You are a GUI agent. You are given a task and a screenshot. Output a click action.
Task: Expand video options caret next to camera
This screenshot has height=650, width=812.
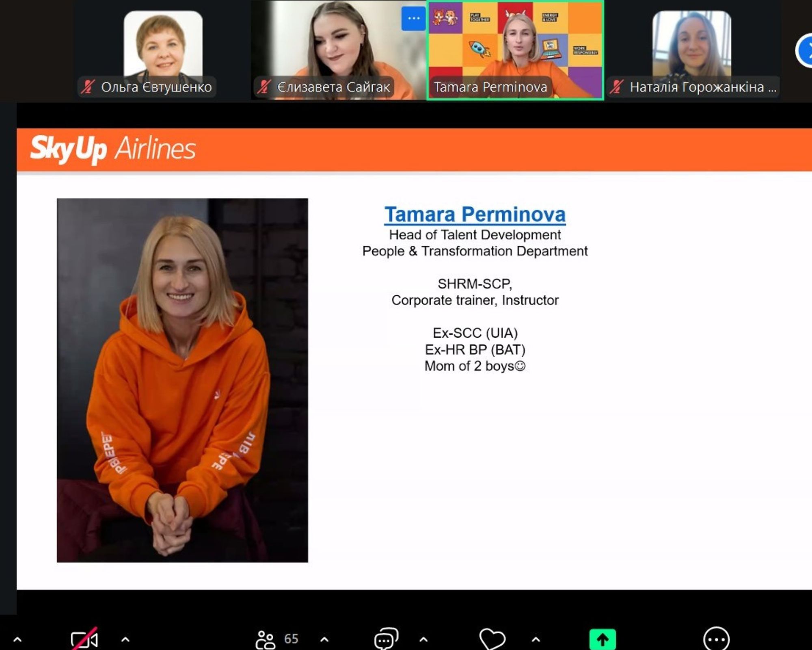tap(125, 640)
